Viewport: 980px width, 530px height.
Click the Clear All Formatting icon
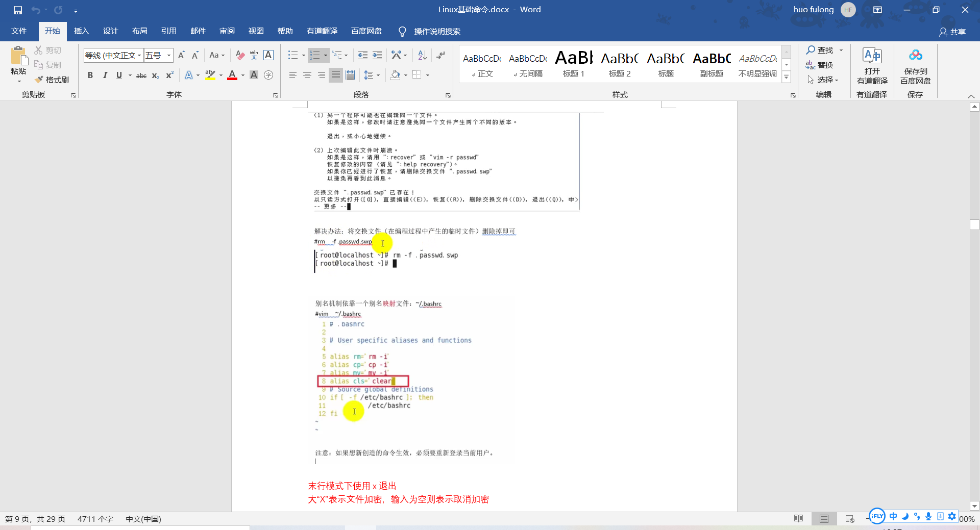[240, 55]
